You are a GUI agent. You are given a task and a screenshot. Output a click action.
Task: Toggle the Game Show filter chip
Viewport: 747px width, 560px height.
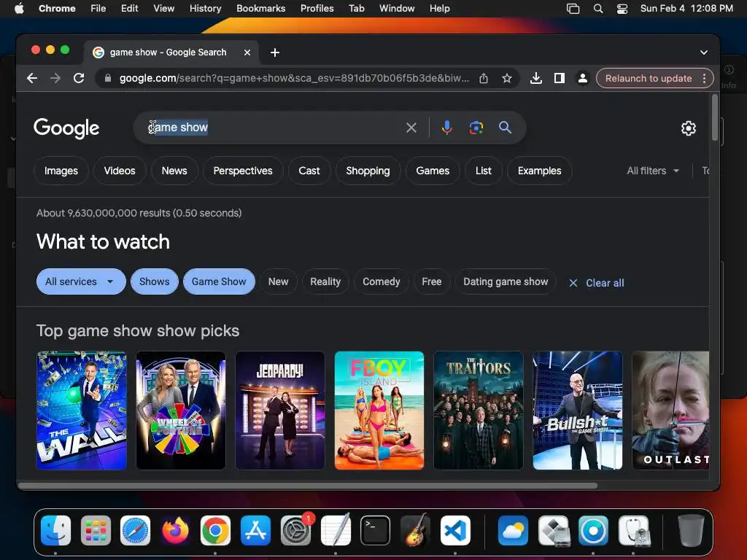point(219,281)
